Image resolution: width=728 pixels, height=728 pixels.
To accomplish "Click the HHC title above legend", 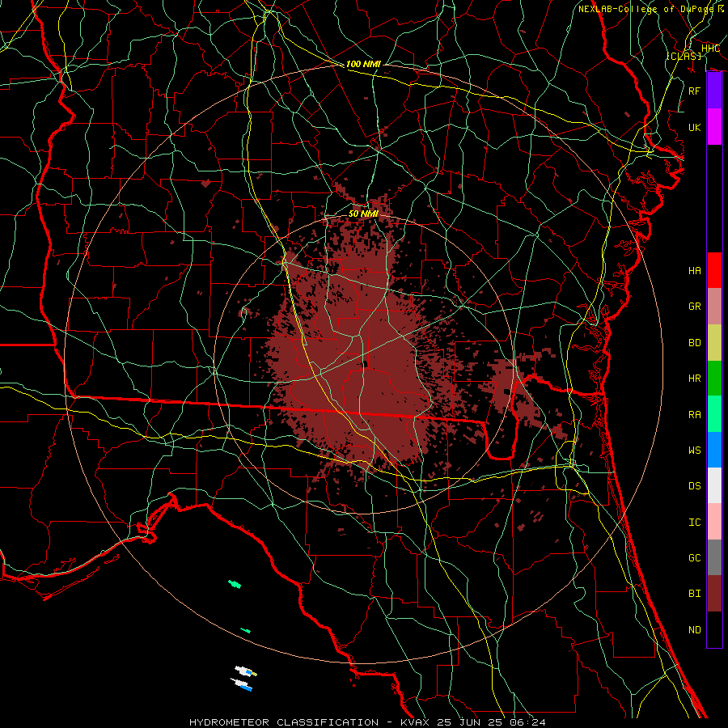I will [710, 49].
